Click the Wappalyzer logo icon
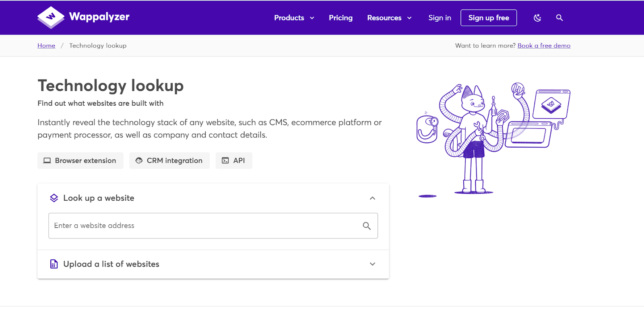 pyautogui.click(x=51, y=17)
